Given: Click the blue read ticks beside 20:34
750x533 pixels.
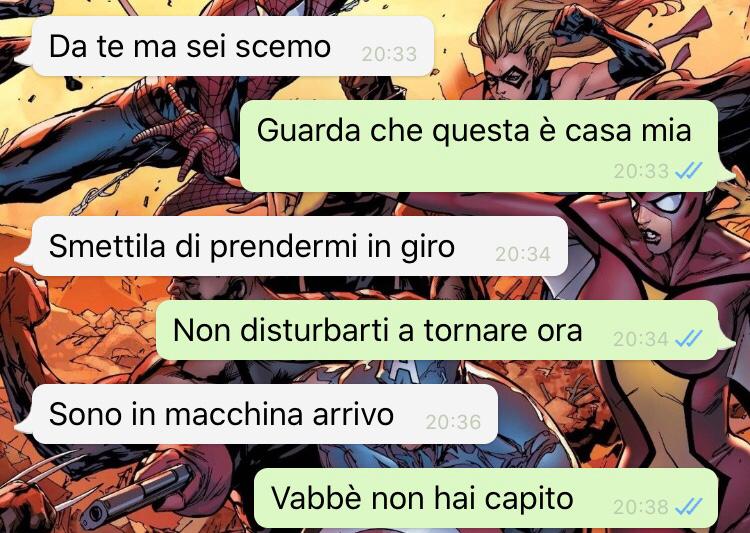Looking at the screenshot, I should click(x=689, y=339).
